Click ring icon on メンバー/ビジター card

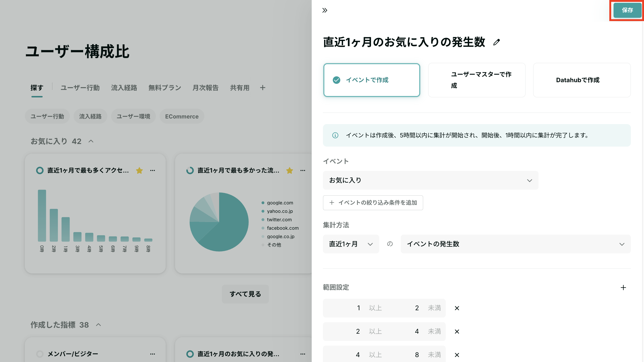[x=40, y=354]
